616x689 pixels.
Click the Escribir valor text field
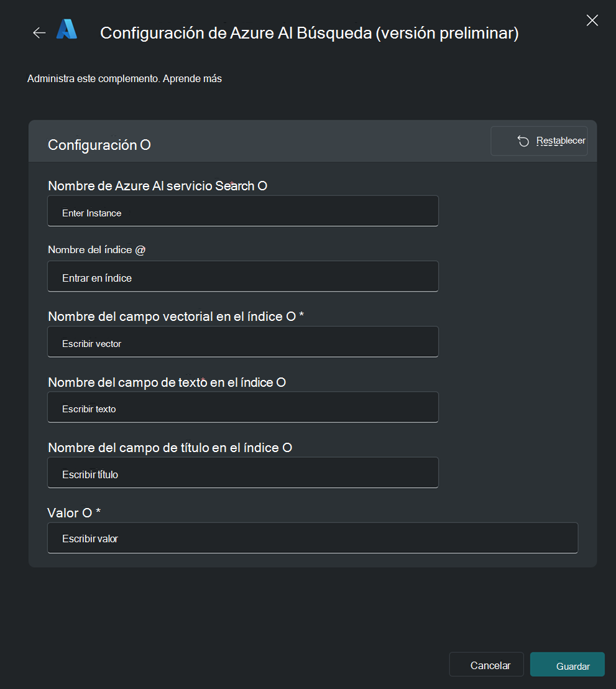(x=313, y=538)
